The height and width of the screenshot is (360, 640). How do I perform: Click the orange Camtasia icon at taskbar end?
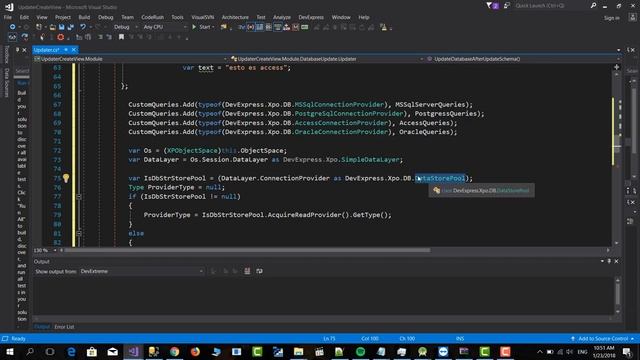pyautogui.click(x=505, y=351)
